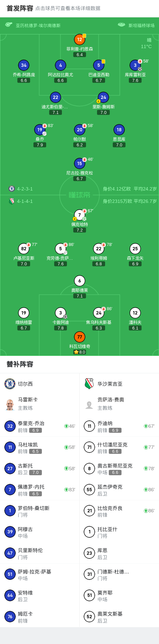Image resolution: width=159 pixels, height=644 pixels.
Task: Open substitute number 11 Madueke entry
Action: click(x=40, y=447)
